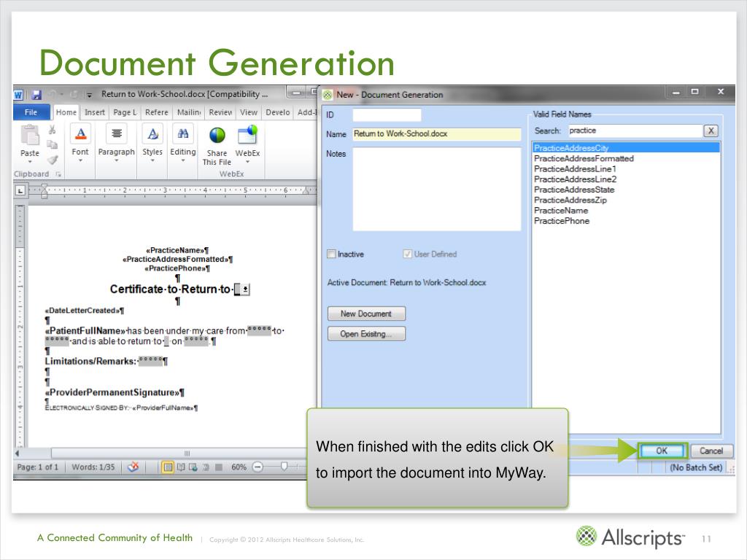Image resolution: width=747 pixels, height=560 pixels.
Task: Select PracticeAddressLine2 in field list
Action: click(x=626, y=179)
